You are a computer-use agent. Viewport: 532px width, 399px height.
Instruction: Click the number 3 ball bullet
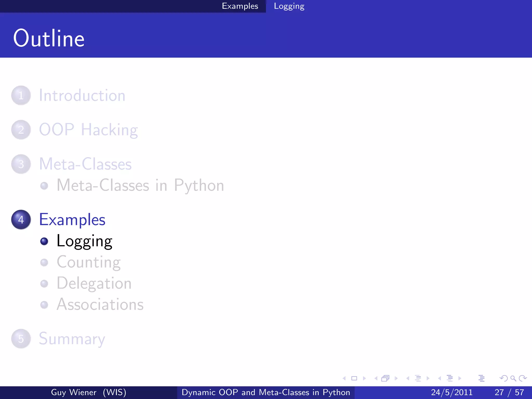point(21,164)
